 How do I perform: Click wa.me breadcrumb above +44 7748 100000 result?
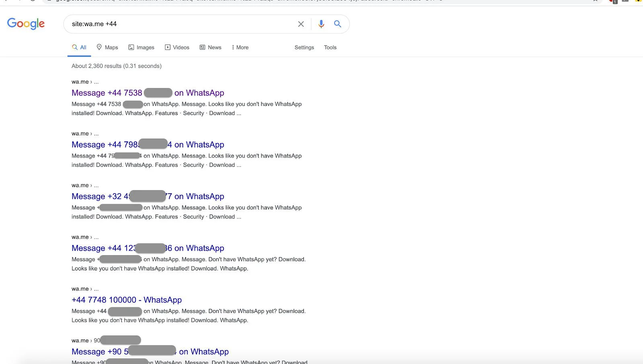coord(85,289)
